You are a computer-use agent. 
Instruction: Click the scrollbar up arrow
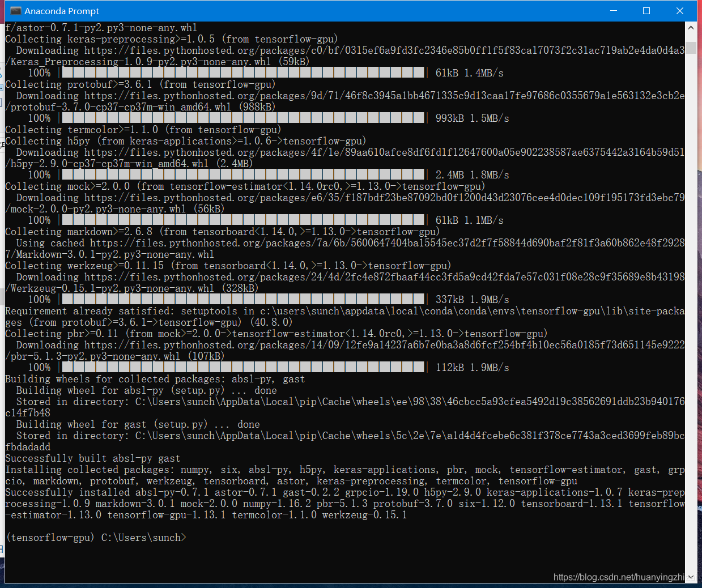click(691, 27)
